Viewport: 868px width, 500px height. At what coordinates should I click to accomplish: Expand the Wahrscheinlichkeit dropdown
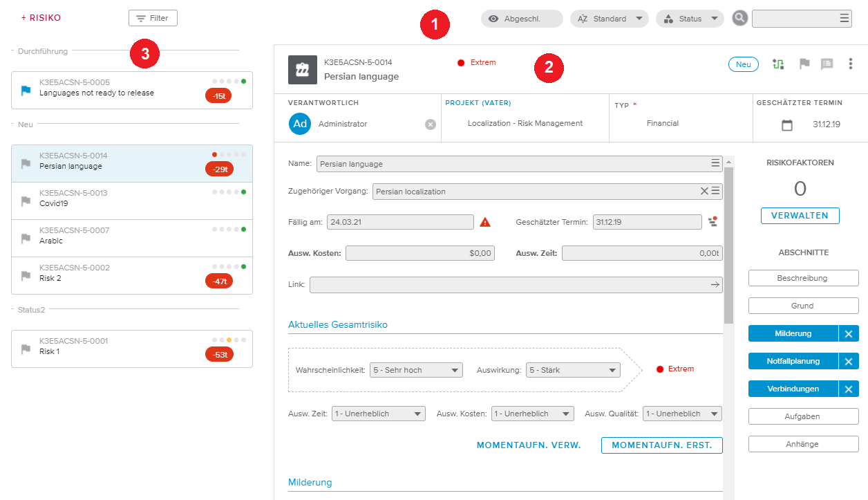tap(416, 370)
